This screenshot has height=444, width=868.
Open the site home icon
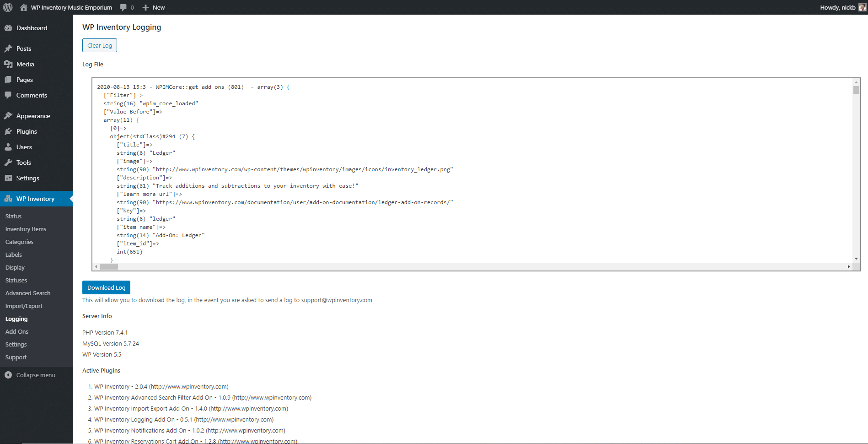24,7
